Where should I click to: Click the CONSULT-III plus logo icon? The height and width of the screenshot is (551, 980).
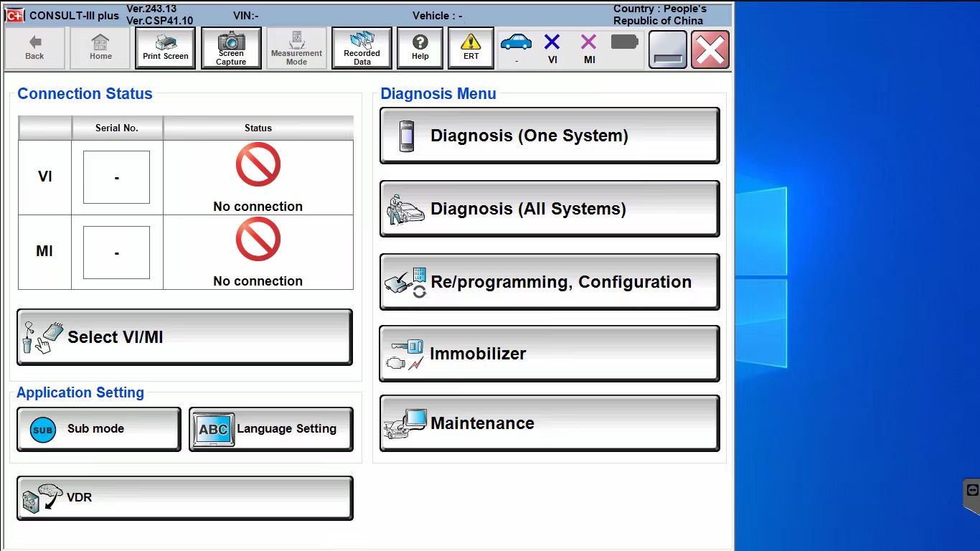pyautogui.click(x=15, y=15)
